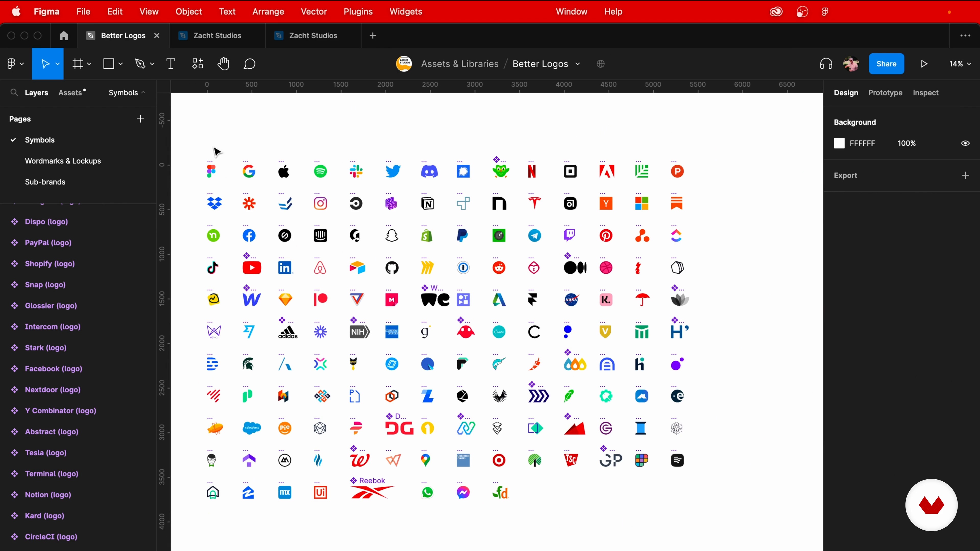The width and height of the screenshot is (980, 551).
Task: Present prototype with play icon
Action: click(924, 64)
